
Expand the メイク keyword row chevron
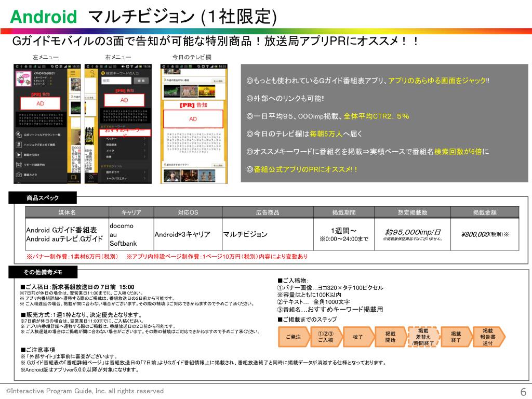(x=145, y=151)
